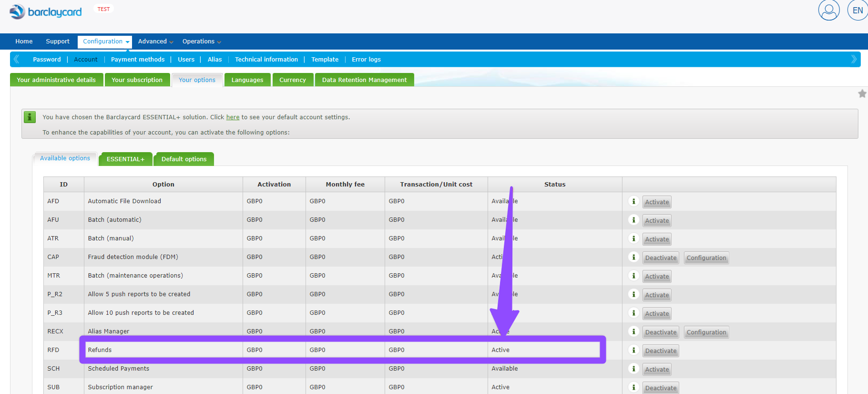
Task: Activate Batch (manual) option
Action: click(657, 239)
